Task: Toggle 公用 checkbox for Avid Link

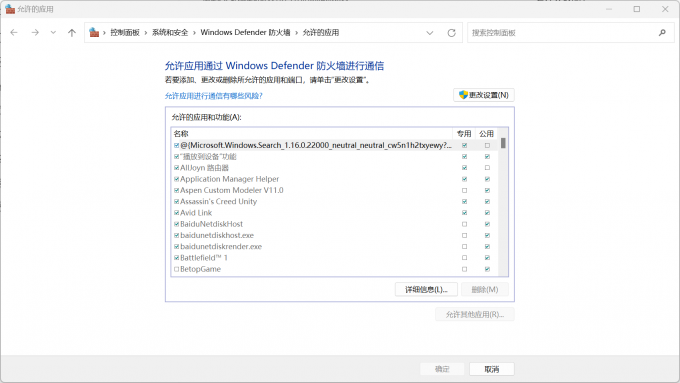Action: (487, 213)
